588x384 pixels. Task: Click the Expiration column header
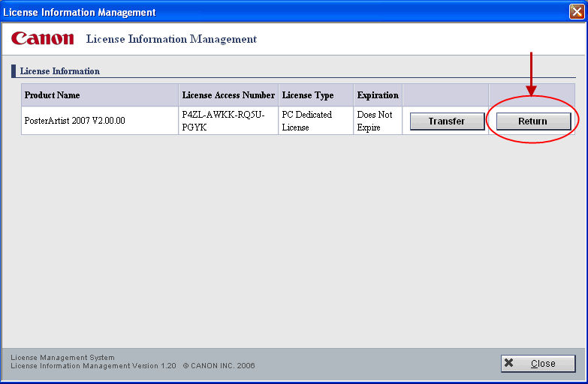[378, 95]
